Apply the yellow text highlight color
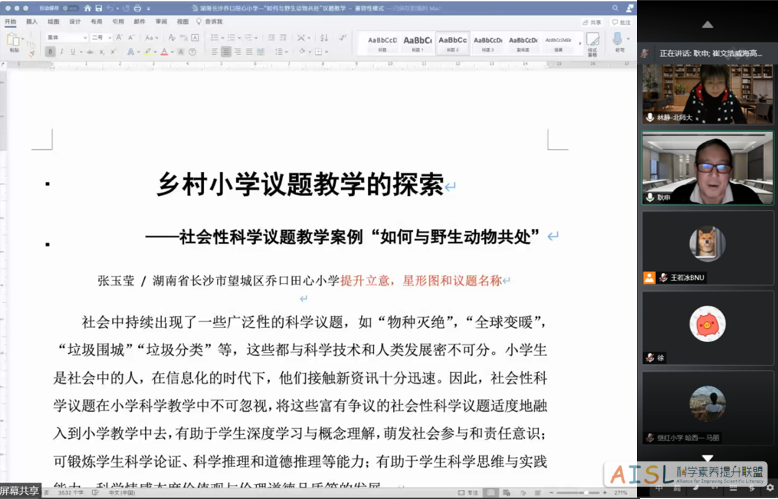Viewport: 778px width, 499px height. click(x=148, y=52)
